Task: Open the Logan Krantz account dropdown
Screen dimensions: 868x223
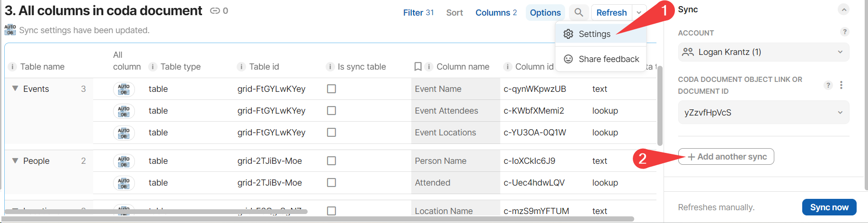Action: (x=763, y=52)
